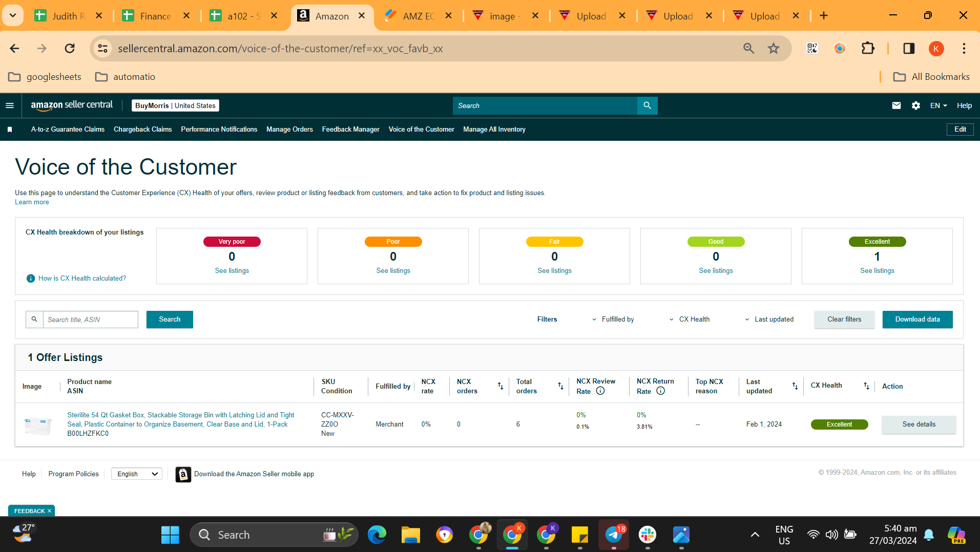Sort by Last updated column arrows
Screen dimensions: 980x552
click(795, 386)
